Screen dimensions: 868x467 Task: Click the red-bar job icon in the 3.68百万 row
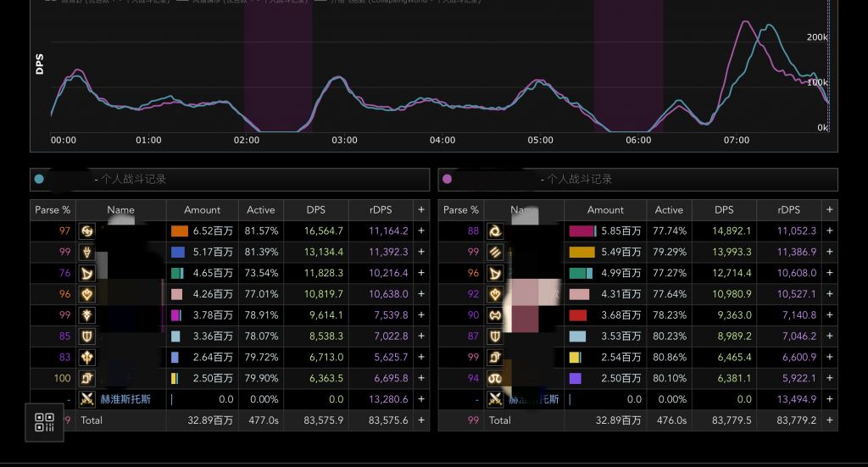point(495,314)
